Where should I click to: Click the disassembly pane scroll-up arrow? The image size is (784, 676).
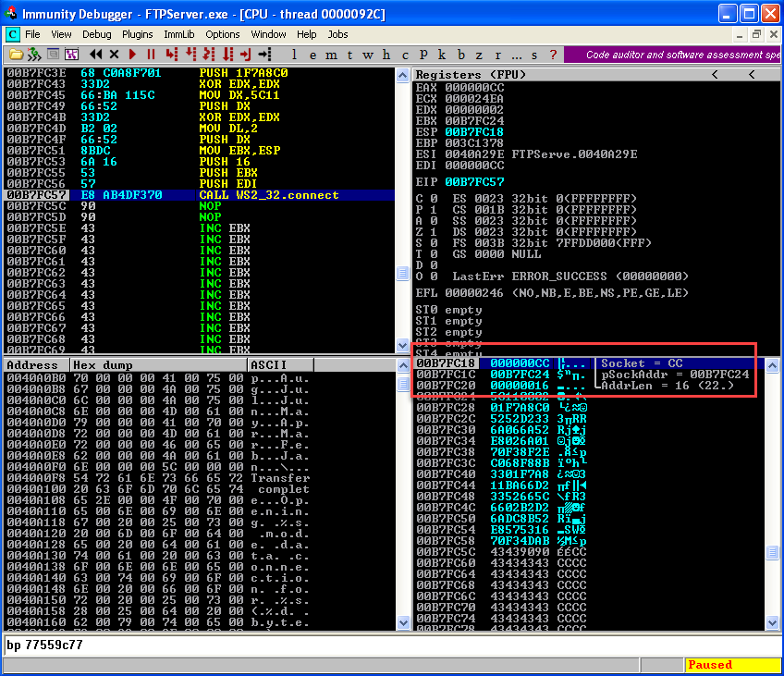402,76
